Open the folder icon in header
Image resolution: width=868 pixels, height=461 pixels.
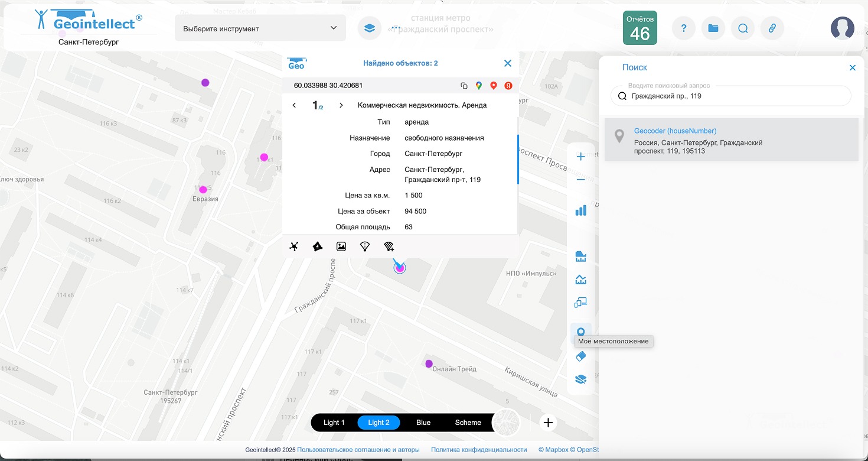pyautogui.click(x=713, y=28)
